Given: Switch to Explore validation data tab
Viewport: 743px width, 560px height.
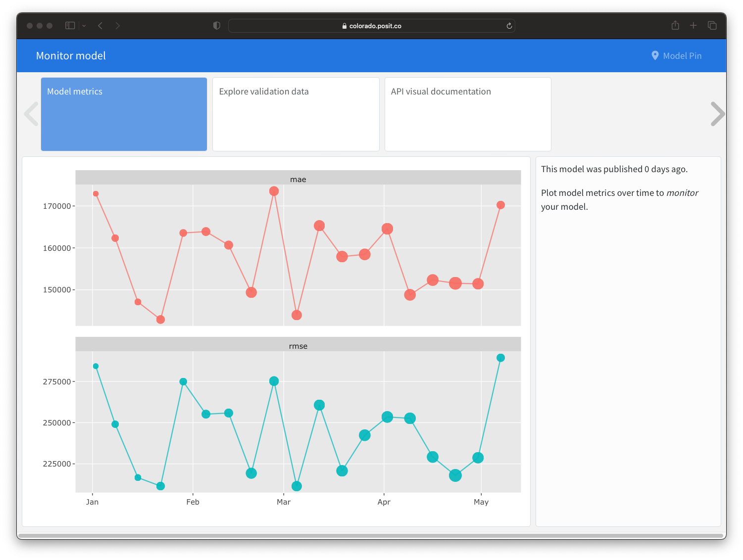Looking at the screenshot, I should tap(296, 114).
